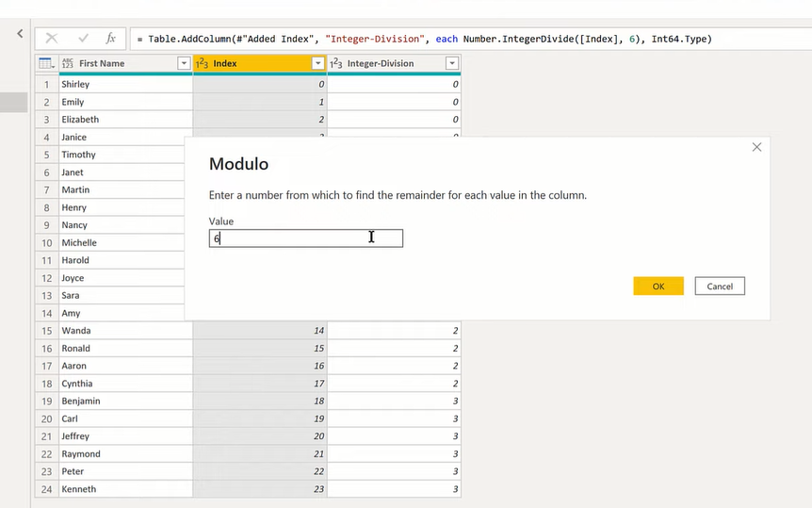The height and width of the screenshot is (508, 812).
Task: Select row number 1 header
Action: pos(46,84)
